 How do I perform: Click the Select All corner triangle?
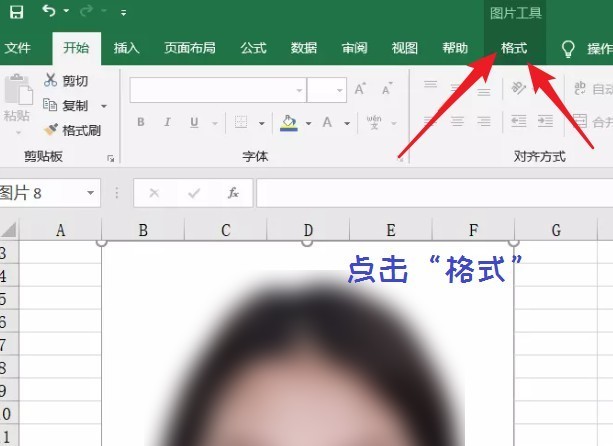pos(9,230)
